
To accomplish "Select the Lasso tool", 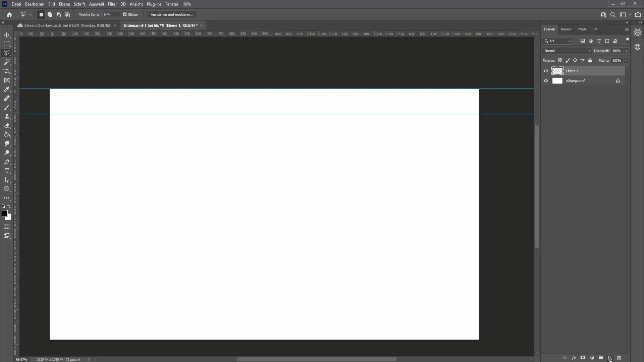I will point(7,53).
